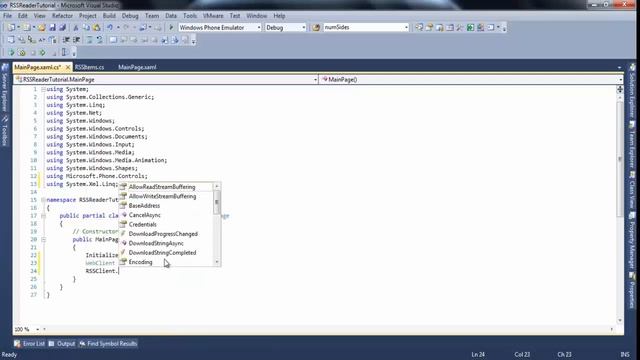This screenshot has height=360, width=640.
Task: Comment out the selected lines icon
Action: pos(90,40)
